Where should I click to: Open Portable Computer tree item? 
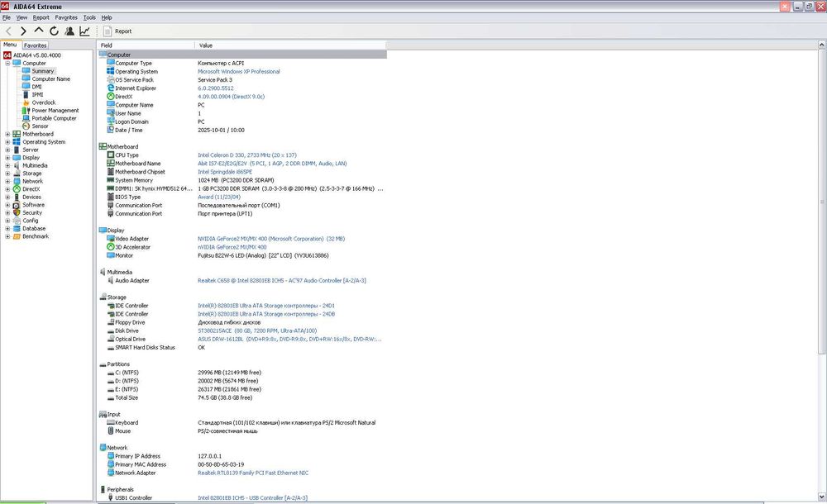54,118
